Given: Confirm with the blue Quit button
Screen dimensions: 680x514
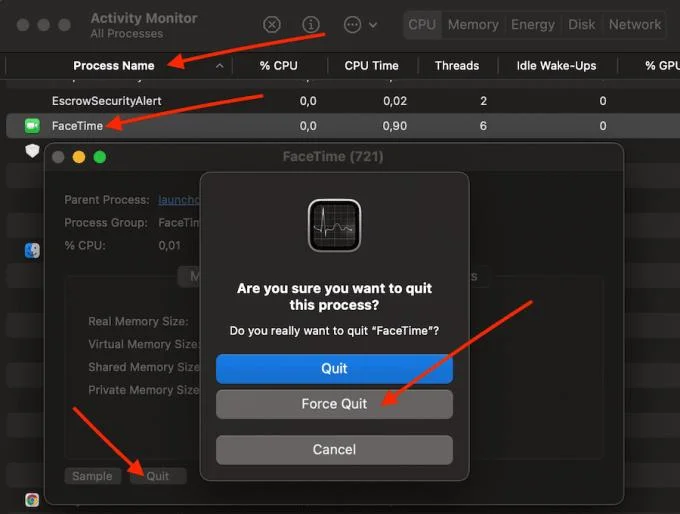Looking at the screenshot, I should 334,369.
